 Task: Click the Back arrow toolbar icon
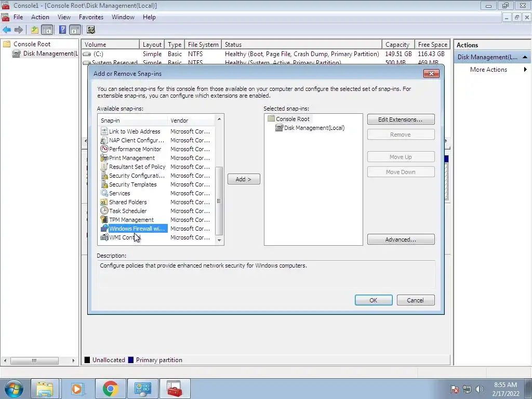pos(6,30)
